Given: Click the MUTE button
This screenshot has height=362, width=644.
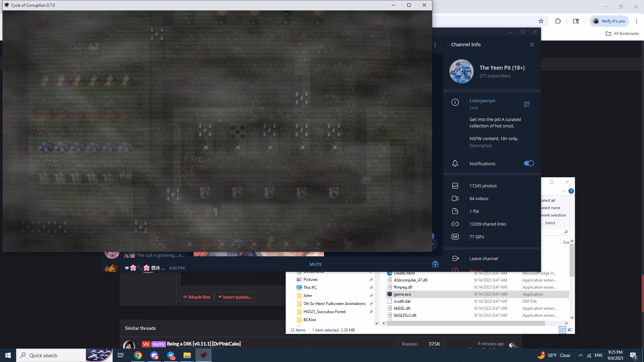Looking at the screenshot, I should pyautogui.click(x=315, y=264).
